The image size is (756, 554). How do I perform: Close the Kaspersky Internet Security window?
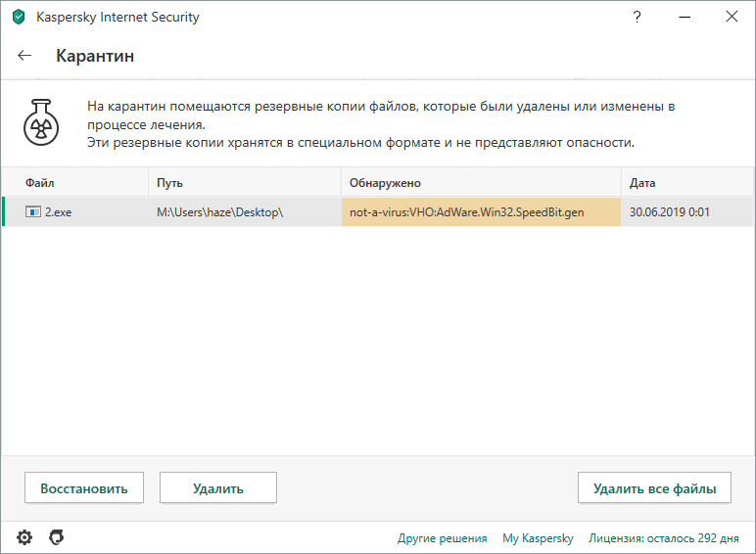pyautogui.click(x=732, y=17)
